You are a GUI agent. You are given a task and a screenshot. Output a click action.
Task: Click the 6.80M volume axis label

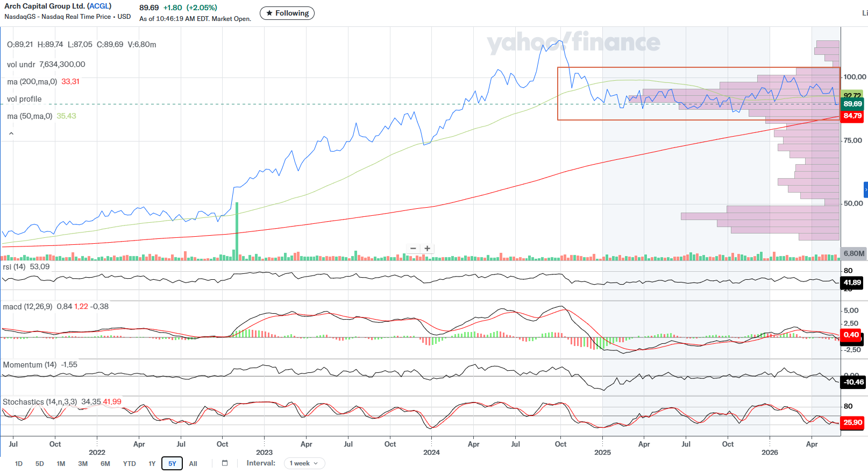point(854,253)
